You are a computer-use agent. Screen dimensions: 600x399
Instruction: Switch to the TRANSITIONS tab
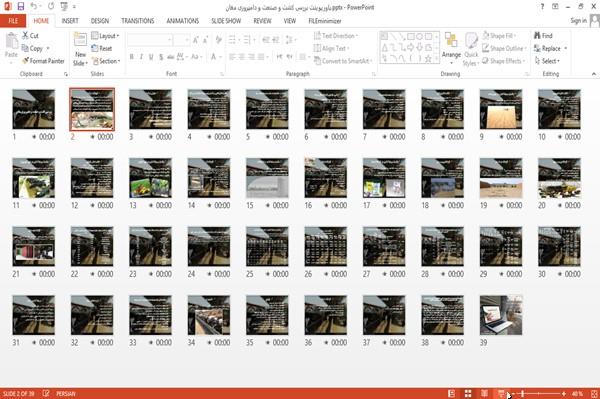(x=138, y=21)
